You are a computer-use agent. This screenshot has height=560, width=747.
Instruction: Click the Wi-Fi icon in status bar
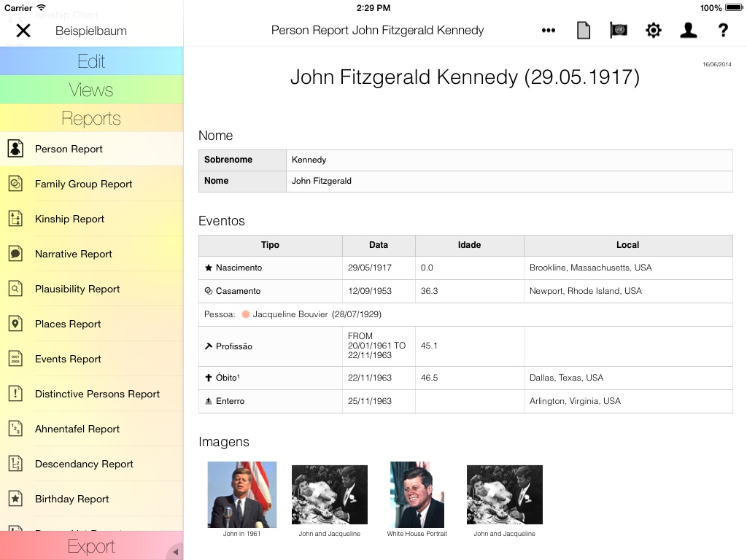click(x=42, y=7)
